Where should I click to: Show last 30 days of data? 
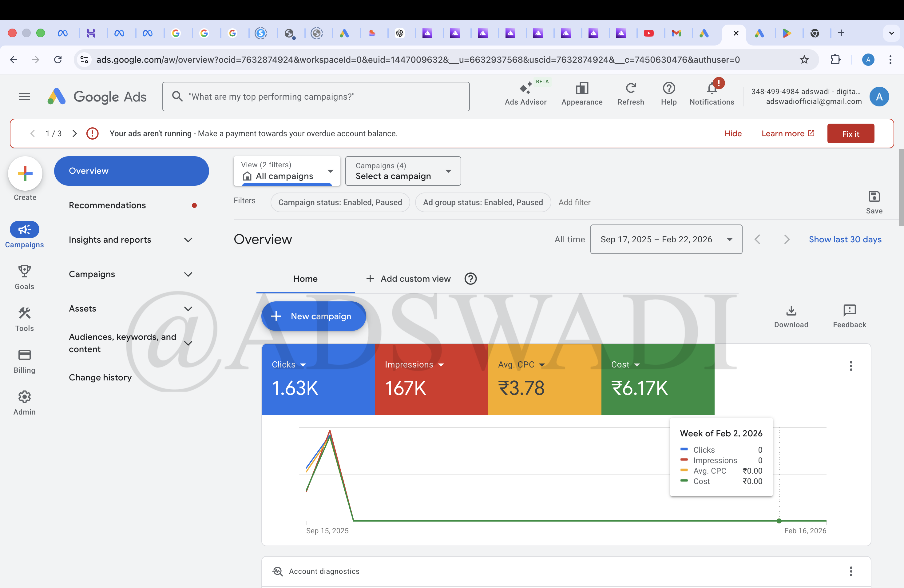pyautogui.click(x=845, y=239)
